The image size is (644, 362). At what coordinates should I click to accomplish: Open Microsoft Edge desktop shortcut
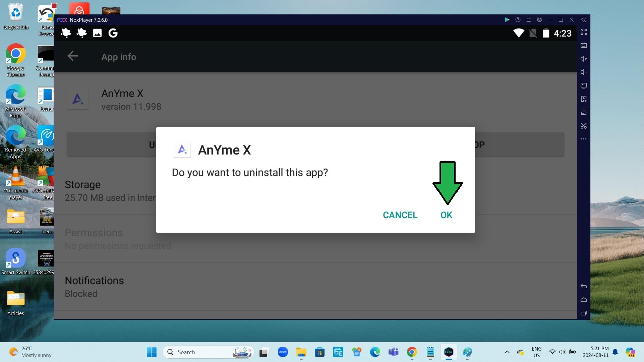pyautogui.click(x=15, y=102)
